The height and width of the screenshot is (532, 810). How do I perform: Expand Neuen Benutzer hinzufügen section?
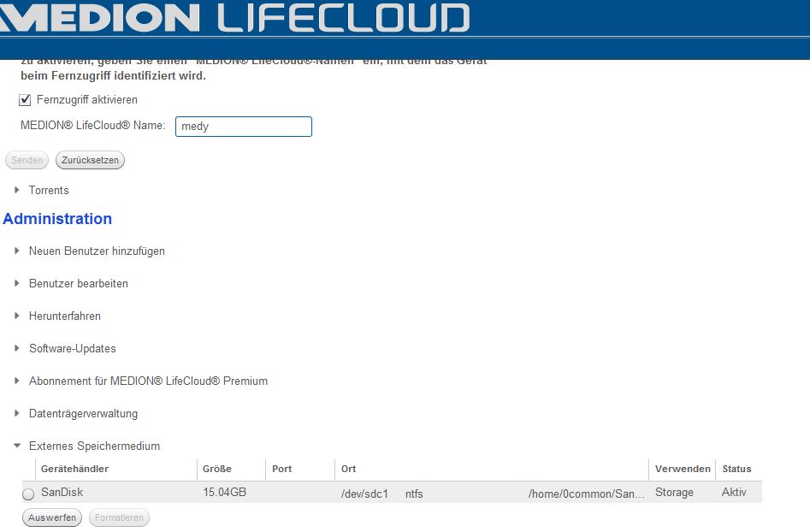[x=96, y=251]
